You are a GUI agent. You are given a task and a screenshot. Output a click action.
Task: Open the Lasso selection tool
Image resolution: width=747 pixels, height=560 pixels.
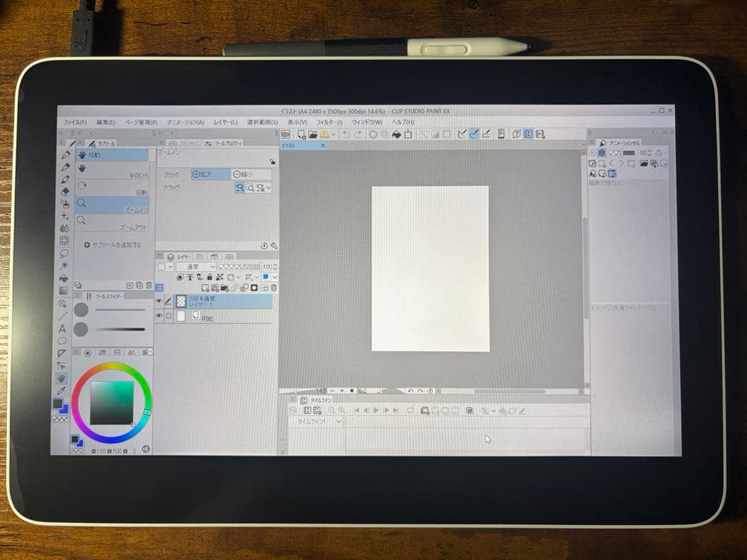pyautogui.click(x=64, y=254)
